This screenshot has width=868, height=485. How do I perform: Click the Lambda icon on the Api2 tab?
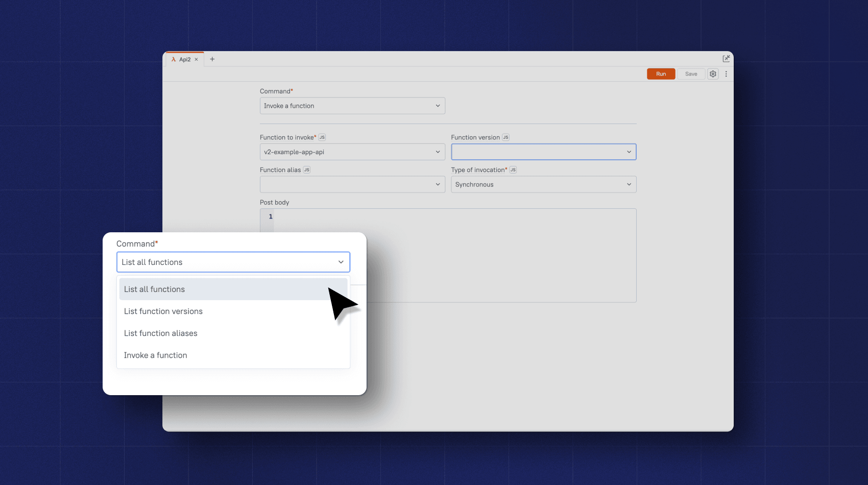click(175, 59)
